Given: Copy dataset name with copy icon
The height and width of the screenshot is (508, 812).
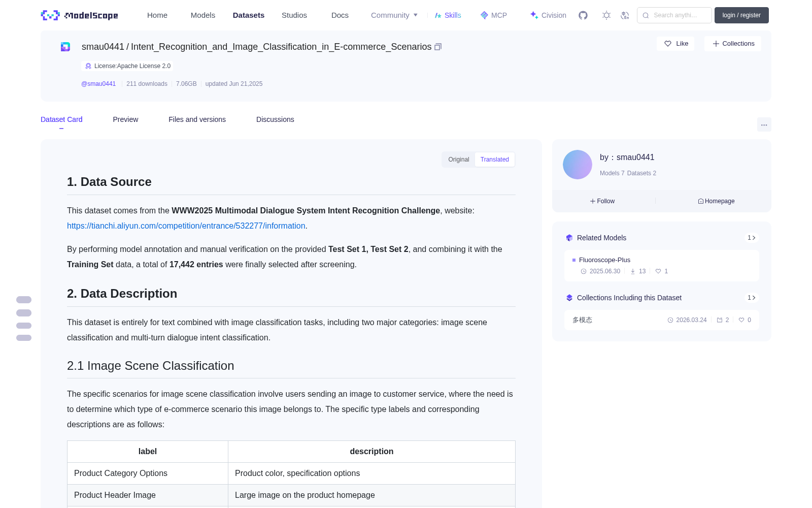Looking at the screenshot, I should 438,47.
